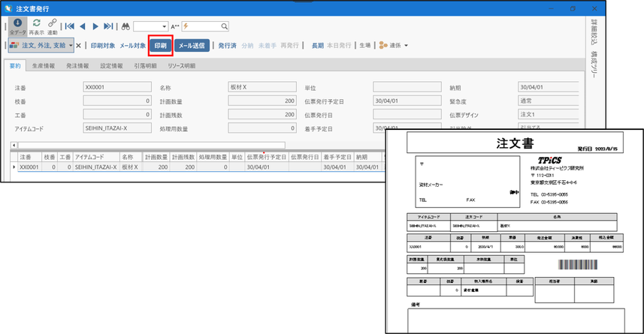This screenshot has height=334, width=644.
Task: Click the 計画数量 field showing 200
Action: point(262,101)
